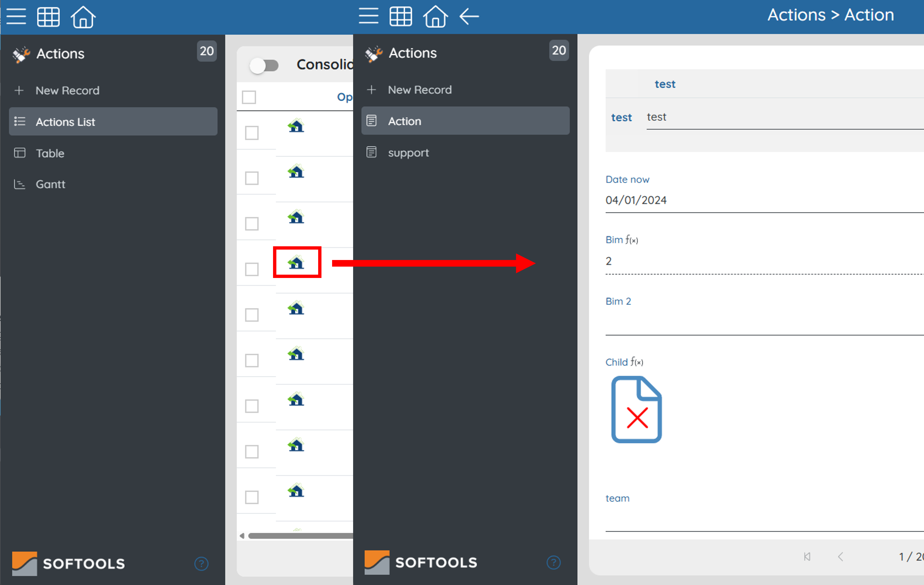Click the Softools logo in the right sidebar

[421, 562]
